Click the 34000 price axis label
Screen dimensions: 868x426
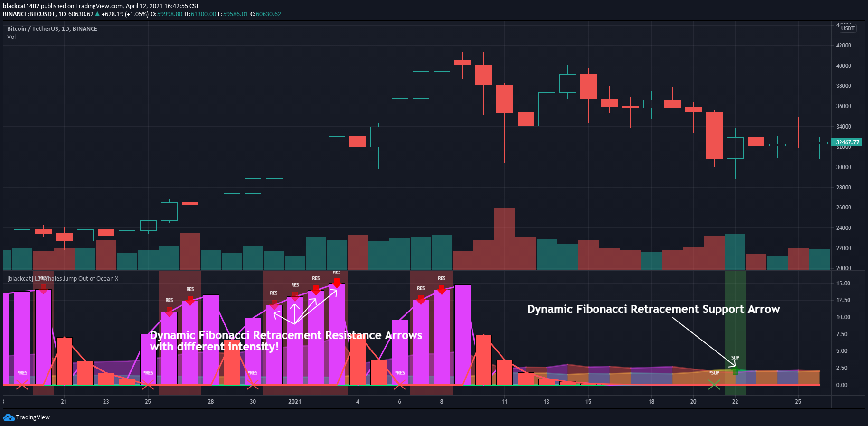(x=844, y=127)
